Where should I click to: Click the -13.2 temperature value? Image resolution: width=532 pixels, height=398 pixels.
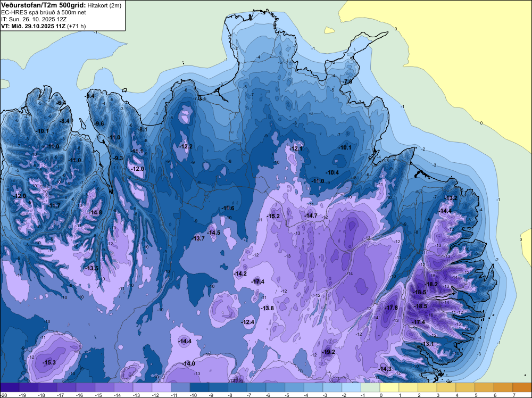pos(451,198)
